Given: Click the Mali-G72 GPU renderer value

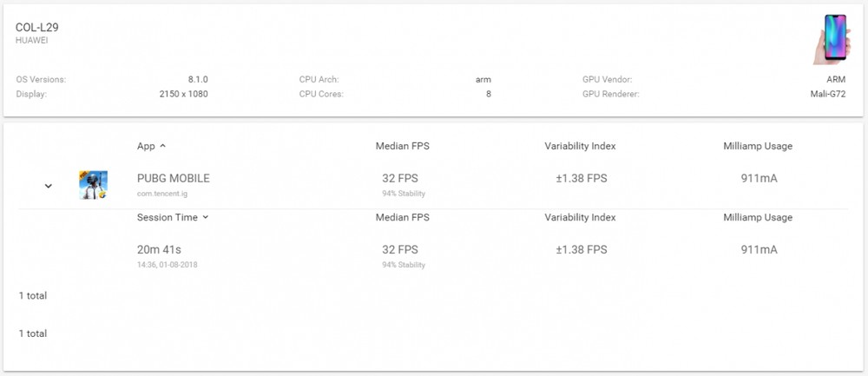Looking at the screenshot, I should pos(825,94).
